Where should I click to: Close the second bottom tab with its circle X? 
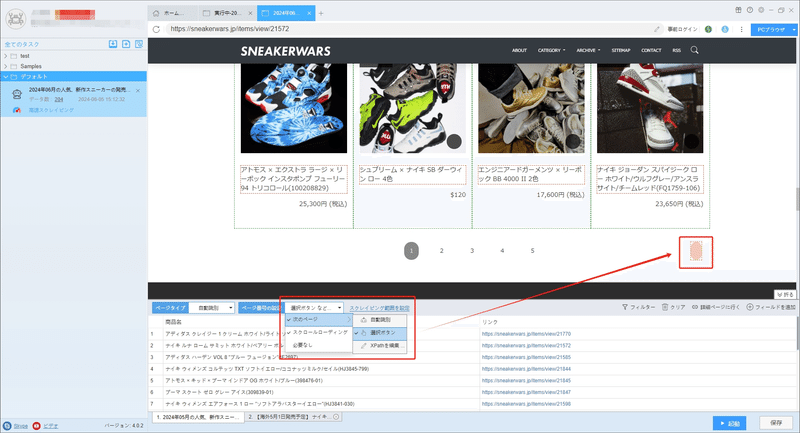pyautogui.click(x=336, y=417)
